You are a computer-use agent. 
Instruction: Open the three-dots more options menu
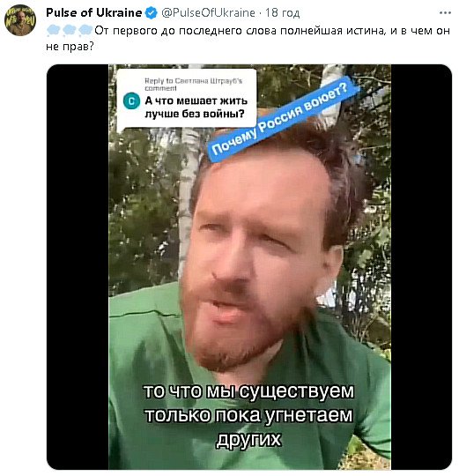[x=445, y=12]
